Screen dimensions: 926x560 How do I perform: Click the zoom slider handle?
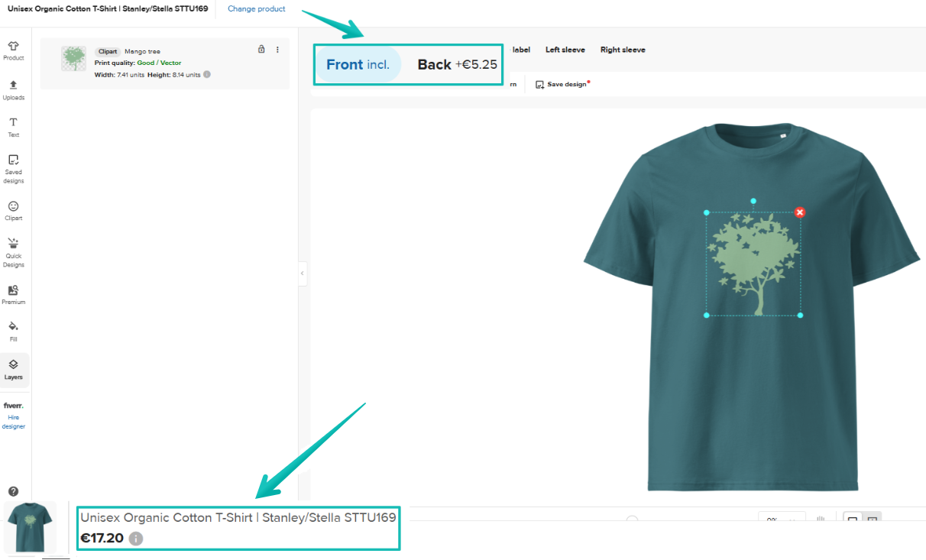click(x=633, y=519)
